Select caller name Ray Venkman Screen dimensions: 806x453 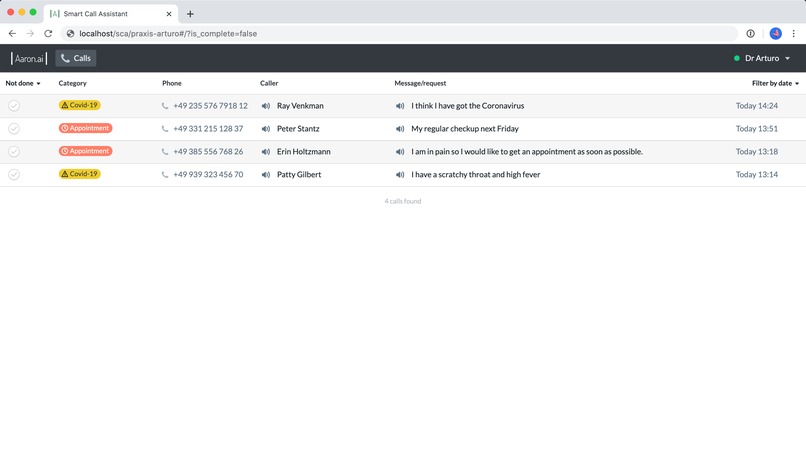[300, 106]
